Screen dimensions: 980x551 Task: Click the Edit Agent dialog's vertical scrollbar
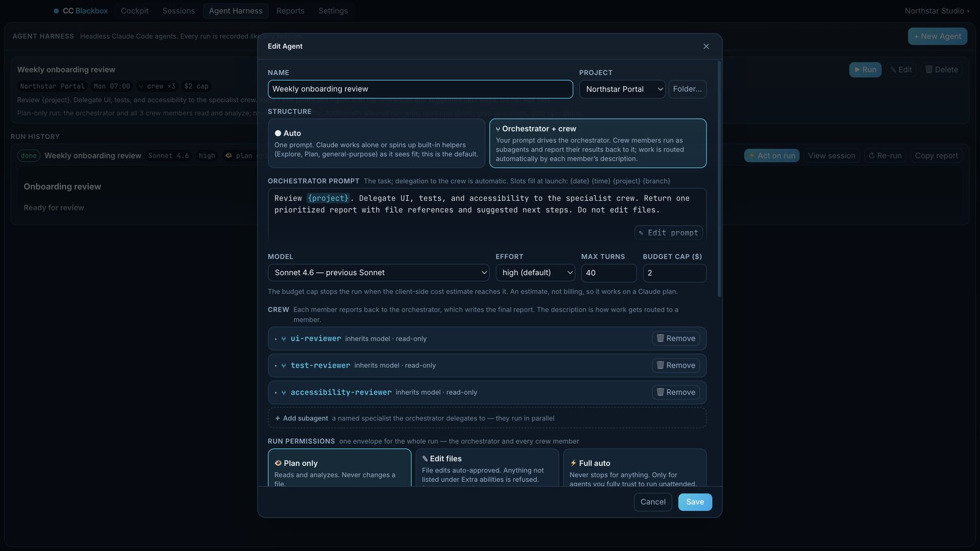pyautogui.click(x=719, y=179)
